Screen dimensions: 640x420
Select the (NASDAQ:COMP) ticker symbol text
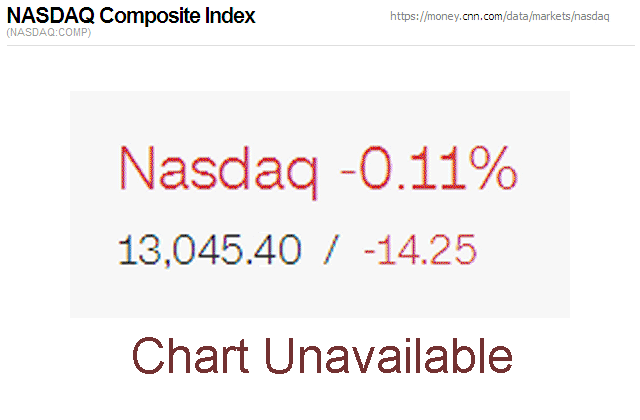tap(49, 33)
